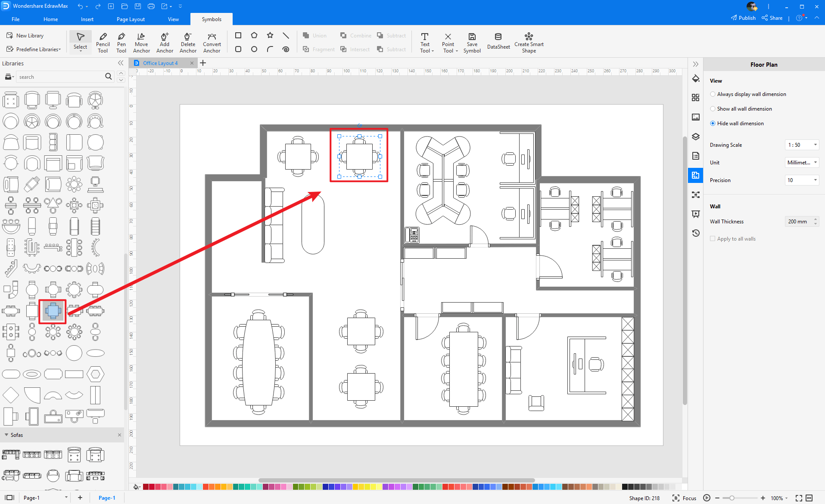Image resolution: width=825 pixels, height=504 pixels.
Task: Open the Insert ribbon tab
Action: [87, 19]
